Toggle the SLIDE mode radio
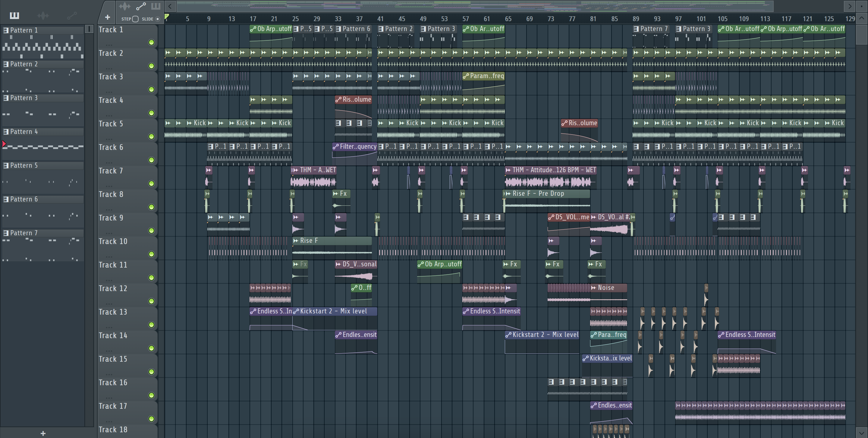 157,19
